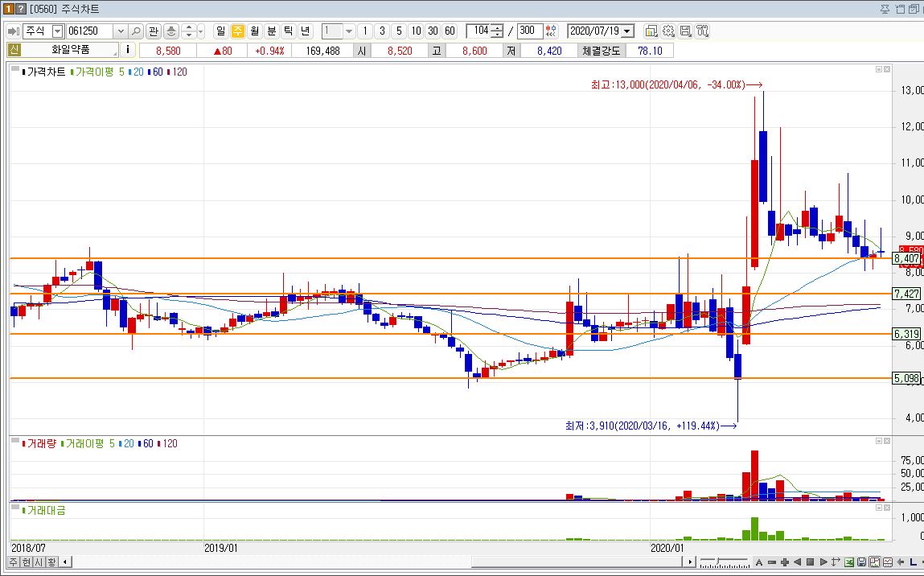Click the blue L scale icon
Screen dimensions: 924x576
(913, 562)
